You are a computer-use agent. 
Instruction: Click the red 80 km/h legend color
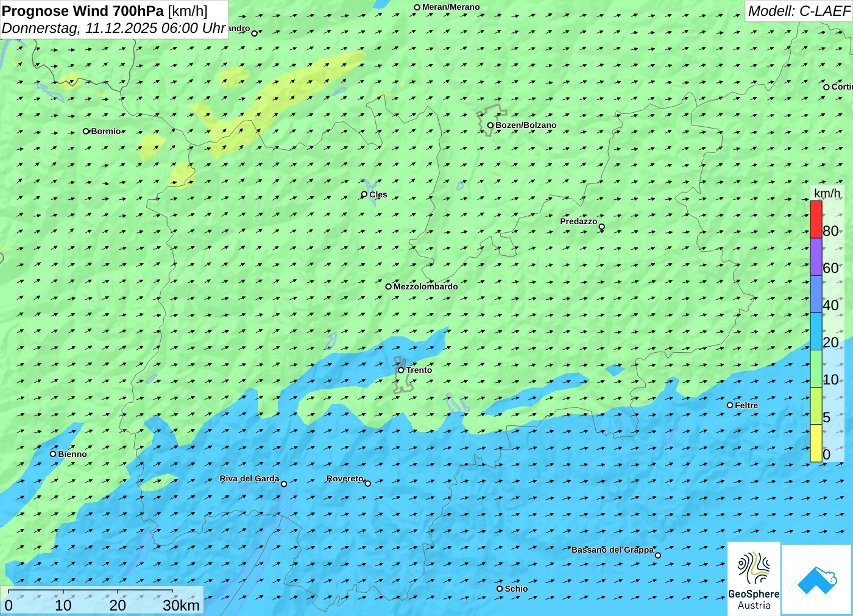[x=816, y=219]
